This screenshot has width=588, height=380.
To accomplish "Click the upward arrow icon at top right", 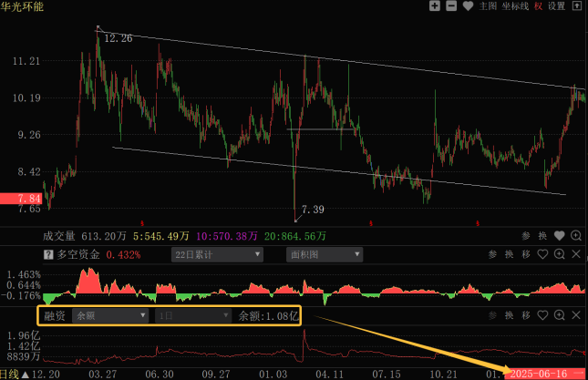I will [x=576, y=6].
